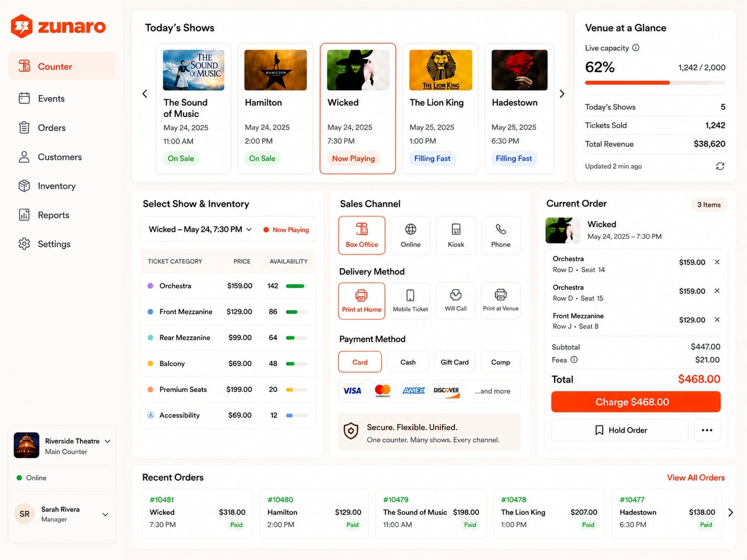Viewport: 747px width, 560px height.
Task: Click the Fees info icon
Action: pos(574,359)
